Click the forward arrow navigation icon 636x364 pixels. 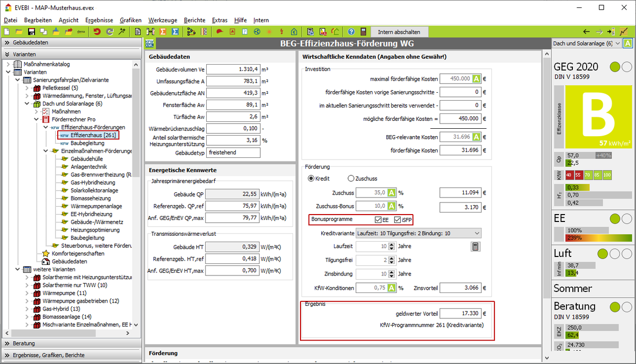pos(599,32)
